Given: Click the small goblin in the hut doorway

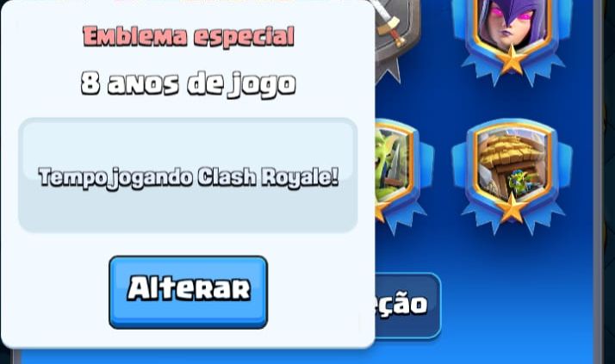Looking at the screenshot, I should pos(519,182).
